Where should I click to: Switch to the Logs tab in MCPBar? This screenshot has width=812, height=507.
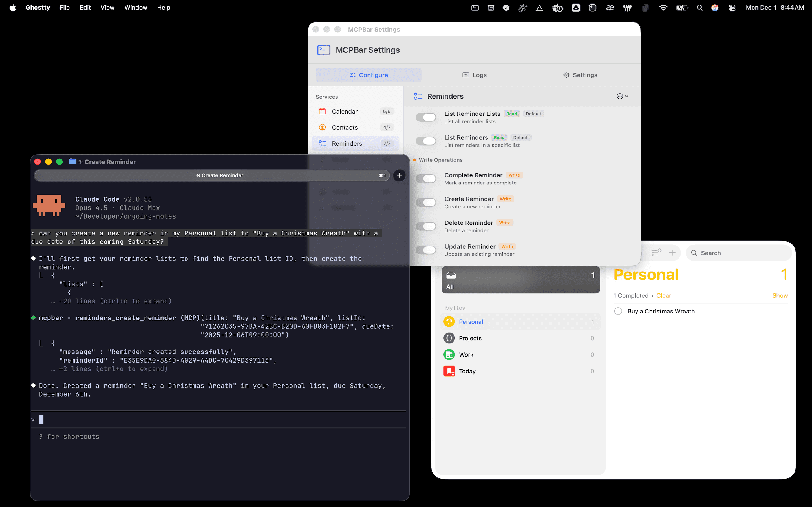pos(475,75)
